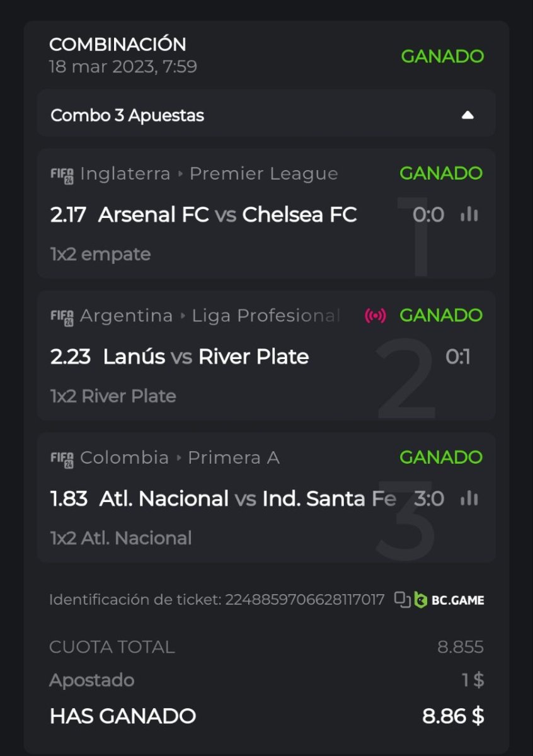Collapse the Combo 3 Apuestas arrow

467,115
